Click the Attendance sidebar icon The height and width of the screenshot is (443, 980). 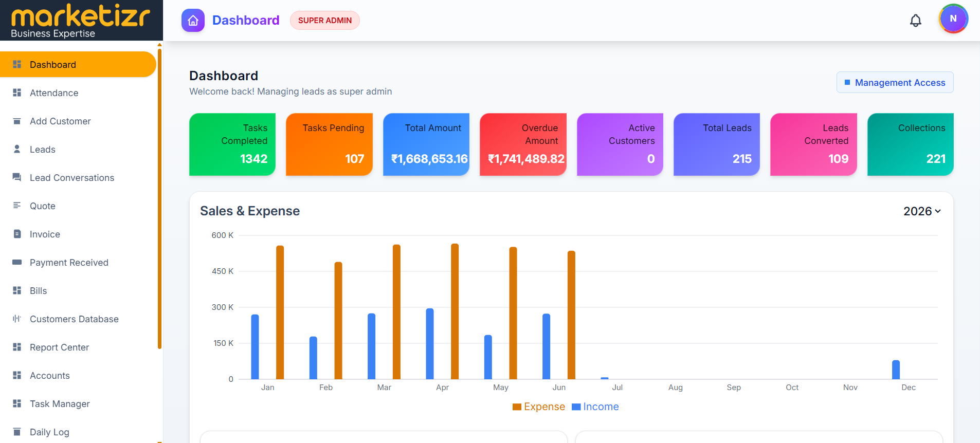pos(17,93)
